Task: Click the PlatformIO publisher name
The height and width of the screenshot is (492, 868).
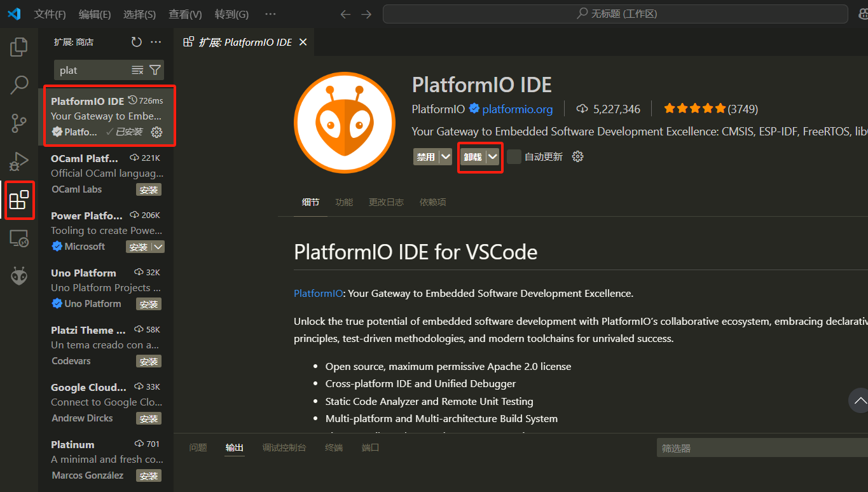Action: click(438, 109)
